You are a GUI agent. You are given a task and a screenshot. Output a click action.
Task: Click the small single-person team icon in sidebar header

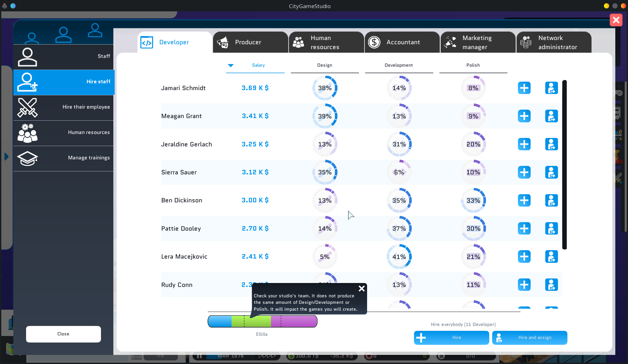32,38
